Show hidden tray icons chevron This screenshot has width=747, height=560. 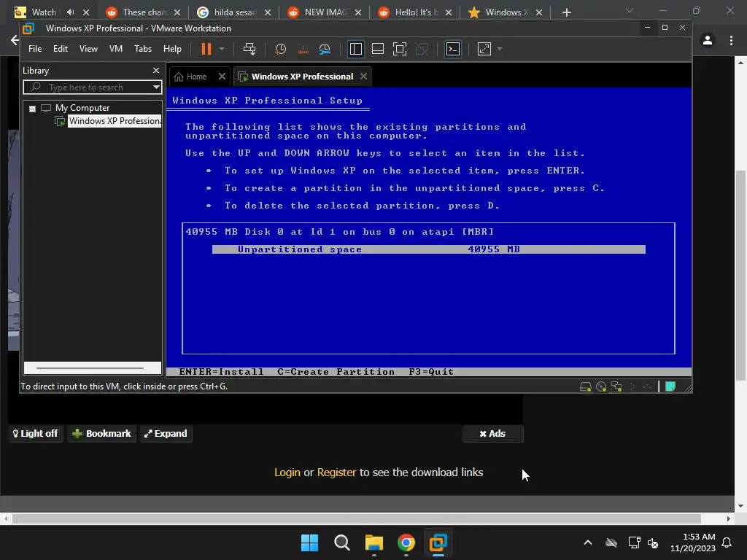588,542
